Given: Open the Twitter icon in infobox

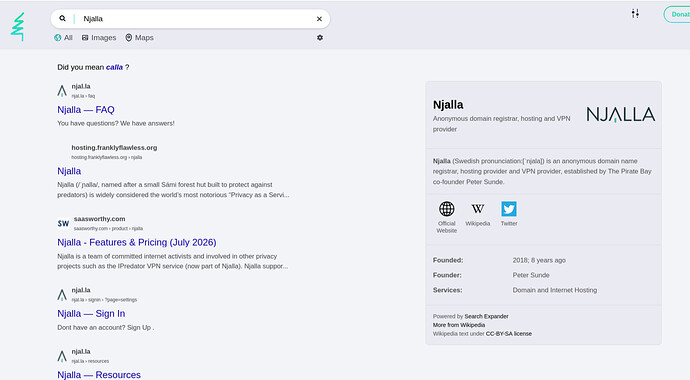Looking at the screenshot, I should (x=509, y=209).
